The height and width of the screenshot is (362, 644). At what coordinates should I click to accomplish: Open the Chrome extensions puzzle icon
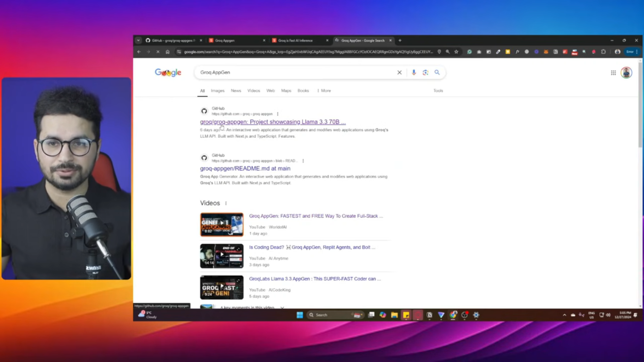[604, 52]
